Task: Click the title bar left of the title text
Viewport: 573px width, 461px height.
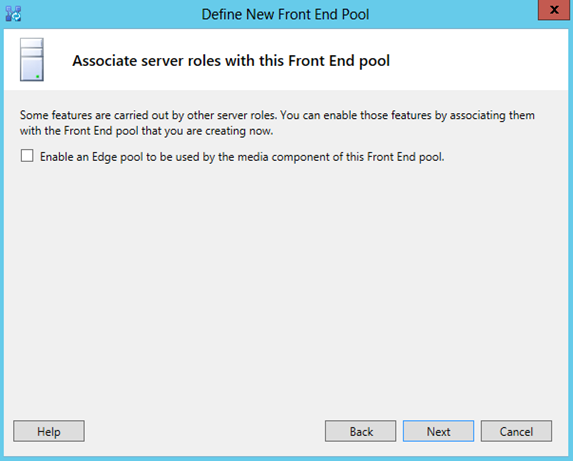Action: coord(110,14)
